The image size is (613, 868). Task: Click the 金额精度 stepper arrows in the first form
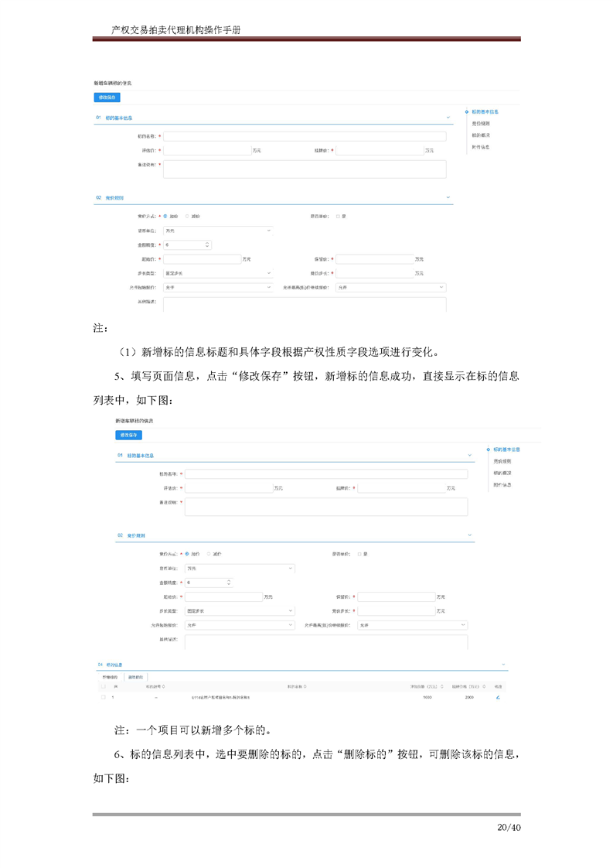[x=207, y=244]
